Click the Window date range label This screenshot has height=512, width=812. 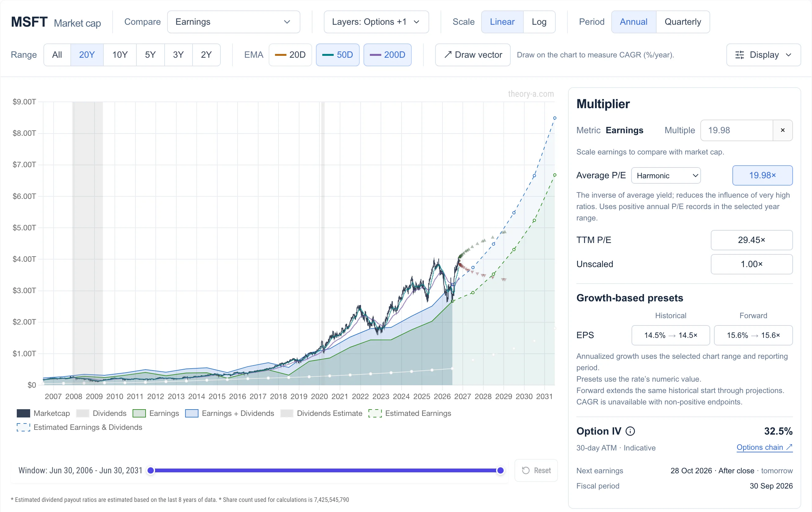[80, 470]
